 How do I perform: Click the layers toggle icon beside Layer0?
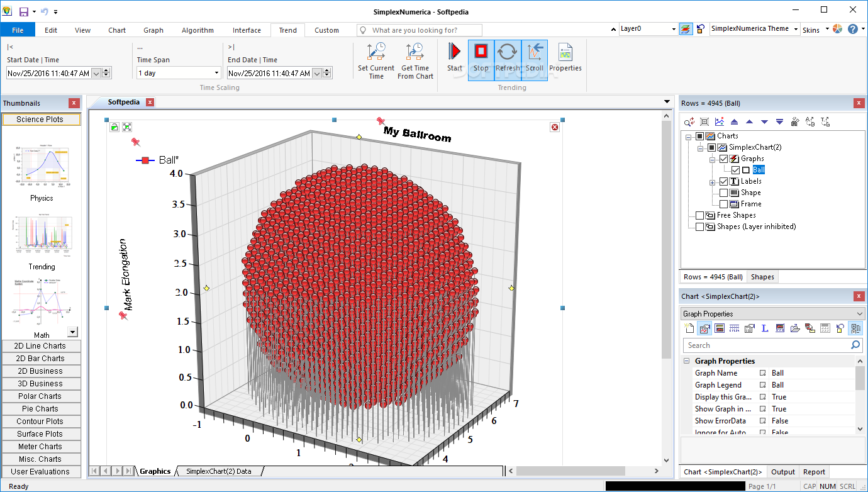(686, 29)
